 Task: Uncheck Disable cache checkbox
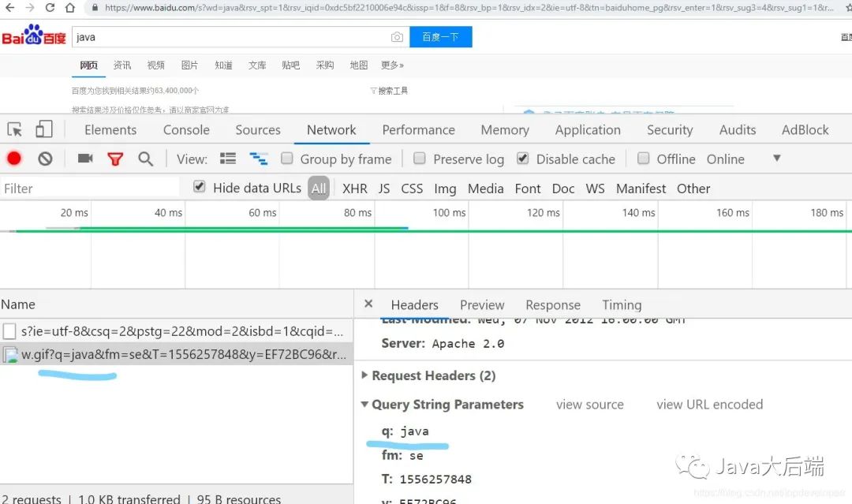523,158
